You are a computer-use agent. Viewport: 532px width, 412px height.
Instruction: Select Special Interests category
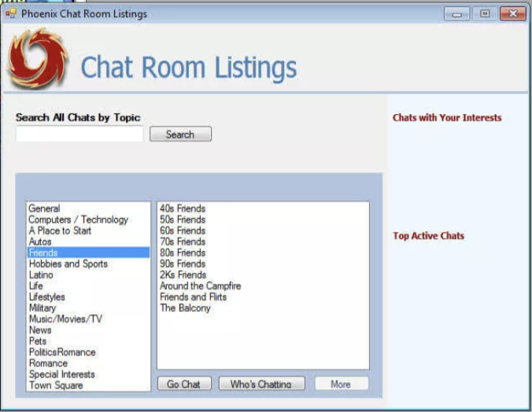pos(88,374)
